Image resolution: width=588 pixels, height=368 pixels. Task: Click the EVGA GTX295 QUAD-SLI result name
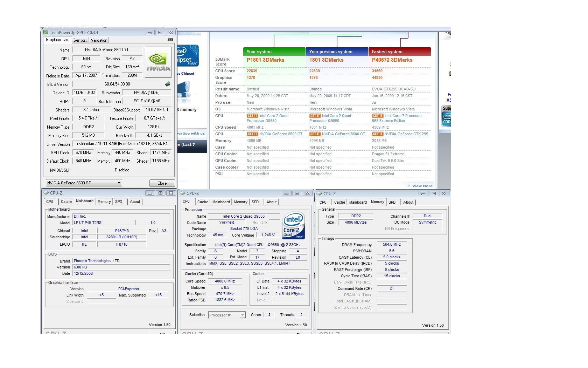(394, 89)
